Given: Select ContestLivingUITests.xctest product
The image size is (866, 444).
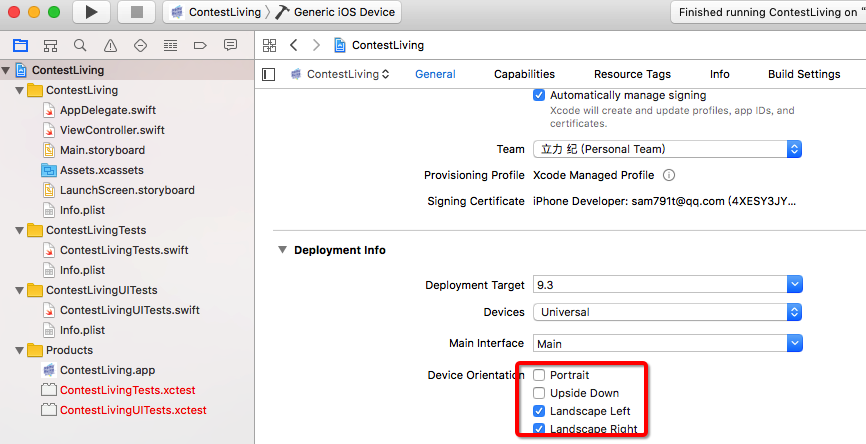Looking at the screenshot, I should click(133, 410).
